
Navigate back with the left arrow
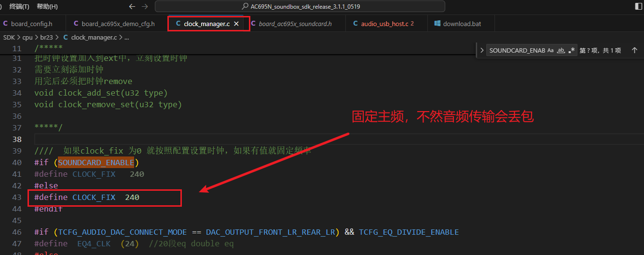[132, 7]
